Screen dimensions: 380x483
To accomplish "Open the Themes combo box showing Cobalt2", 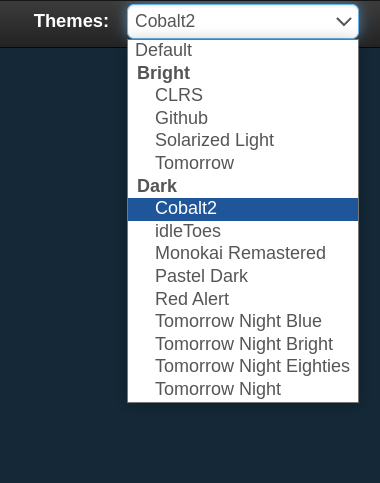I will [x=243, y=21].
